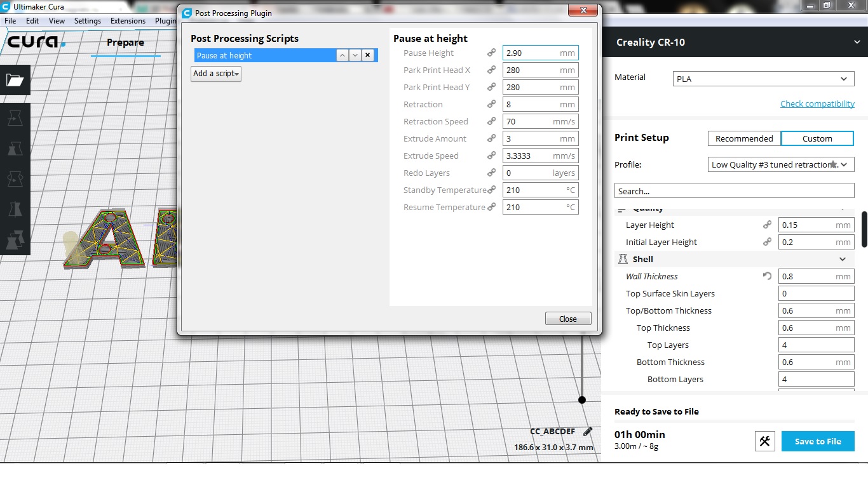Open the Check compatibility link
The width and height of the screenshot is (868, 485).
coord(817,103)
